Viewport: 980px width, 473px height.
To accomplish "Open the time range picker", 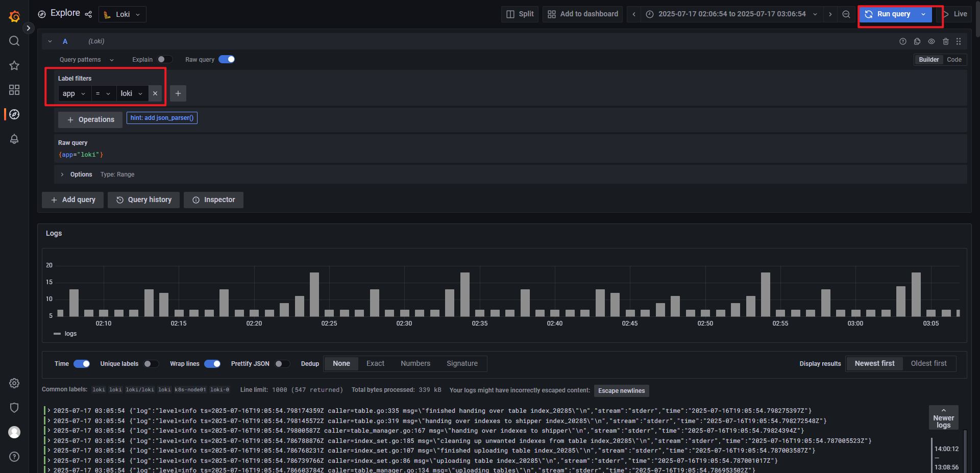I will pyautogui.click(x=732, y=14).
